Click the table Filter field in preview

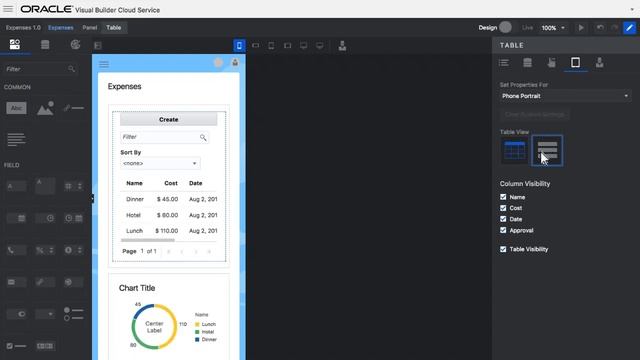point(164,137)
